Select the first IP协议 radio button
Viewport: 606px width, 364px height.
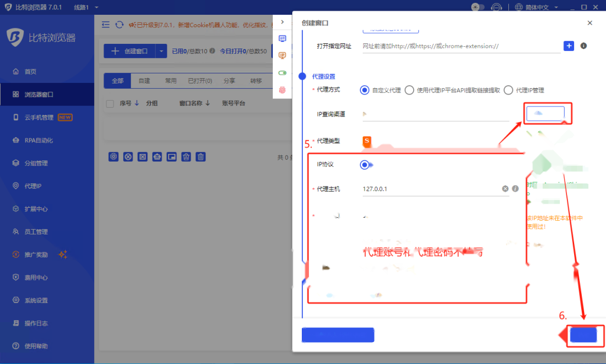point(365,165)
